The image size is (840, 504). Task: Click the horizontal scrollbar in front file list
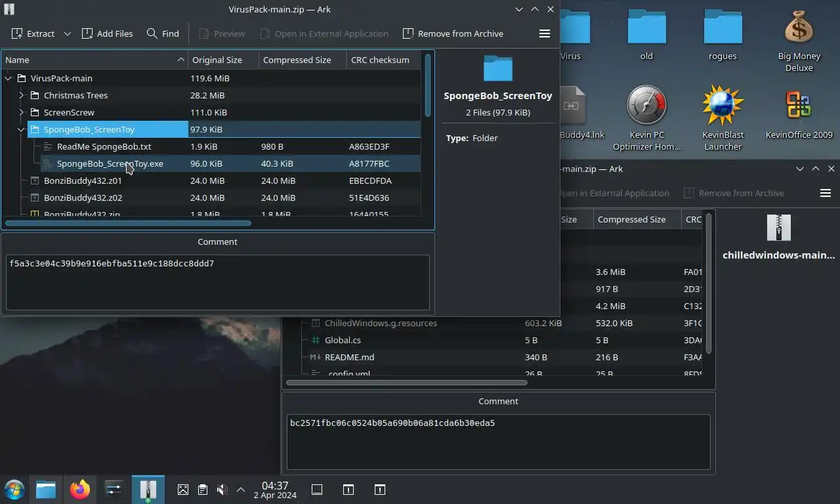tap(128, 223)
